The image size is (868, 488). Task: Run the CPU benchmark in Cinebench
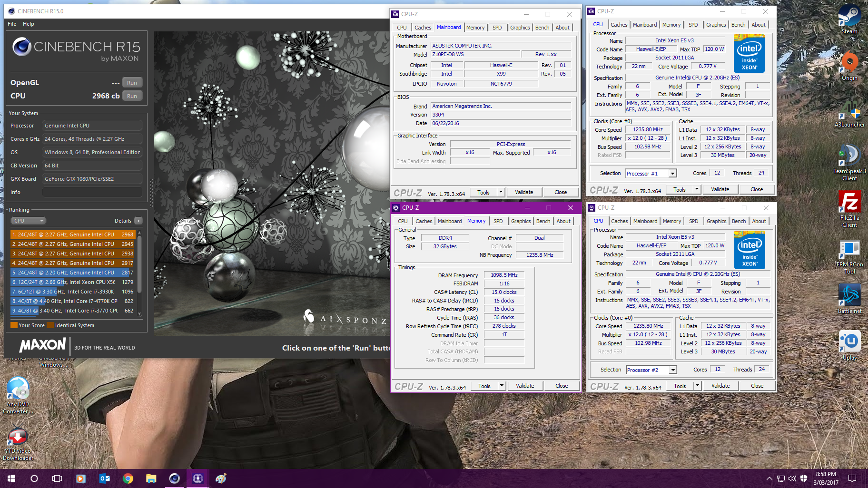[x=132, y=96]
